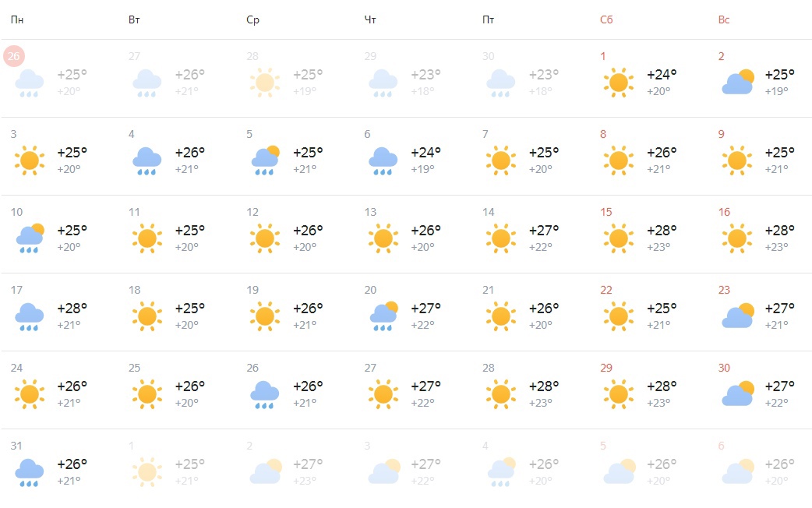Click the rain cloud icon for day 26 in the fifth row
The image size is (812, 508).
(x=265, y=394)
